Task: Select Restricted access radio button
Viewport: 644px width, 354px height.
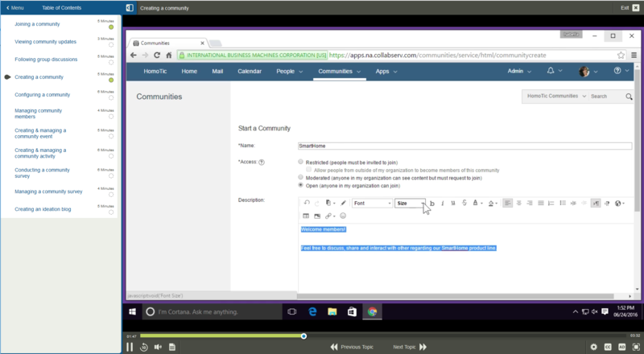Action: 300,162
